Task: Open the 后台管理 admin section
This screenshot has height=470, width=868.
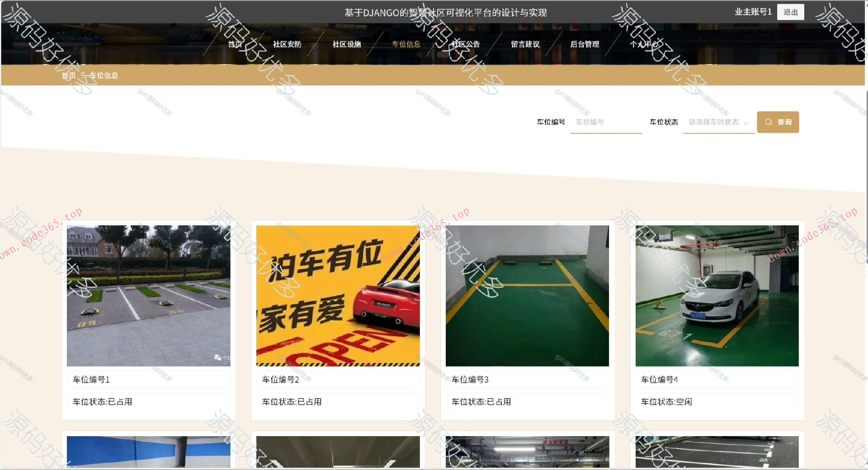Action: (585, 44)
